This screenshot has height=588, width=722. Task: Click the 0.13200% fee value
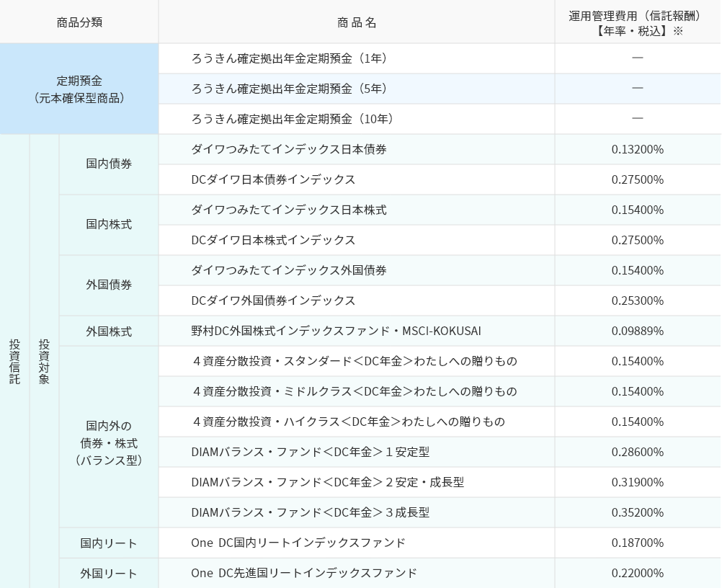tap(637, 149)
